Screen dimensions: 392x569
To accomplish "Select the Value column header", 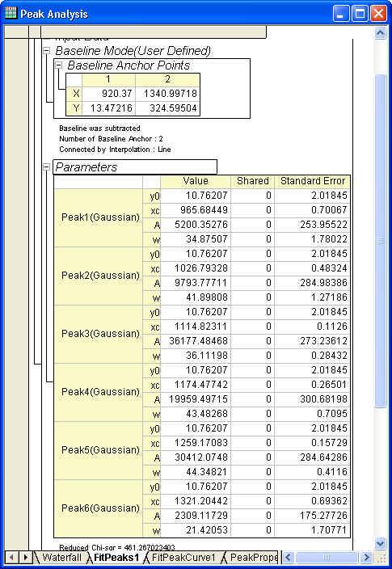I will pyautogui.click(x=196, y=181).
